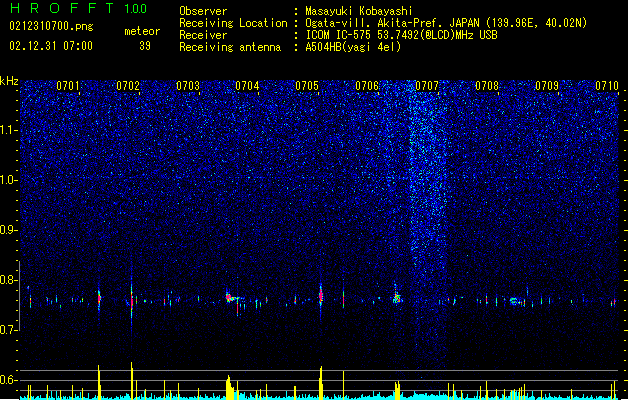Click the kHz axis unit label

[9, 81]
